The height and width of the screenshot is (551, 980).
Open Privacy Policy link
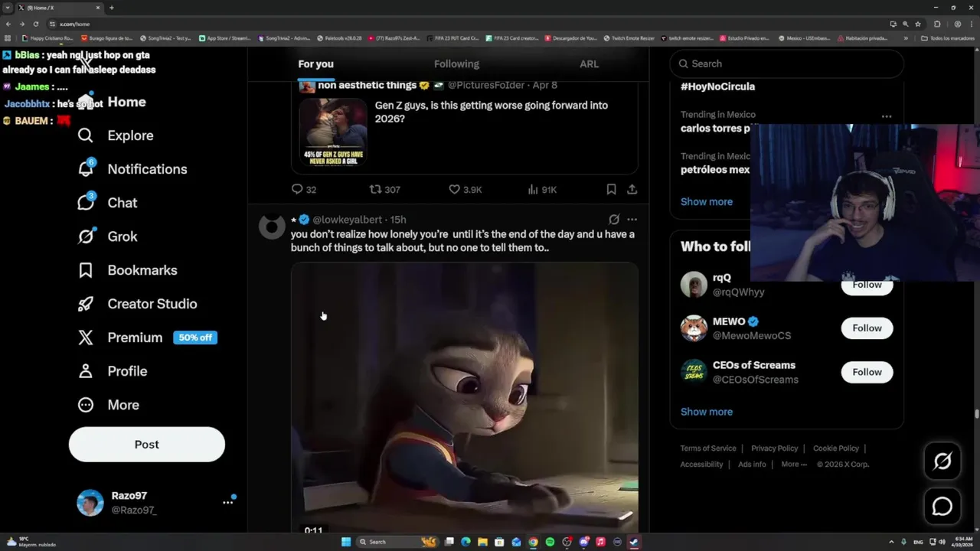tap(775, 448)
